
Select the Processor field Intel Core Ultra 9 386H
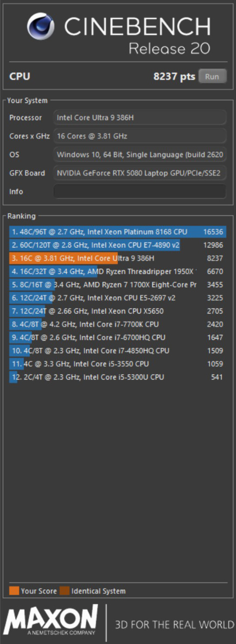click(x=140, y=118)
